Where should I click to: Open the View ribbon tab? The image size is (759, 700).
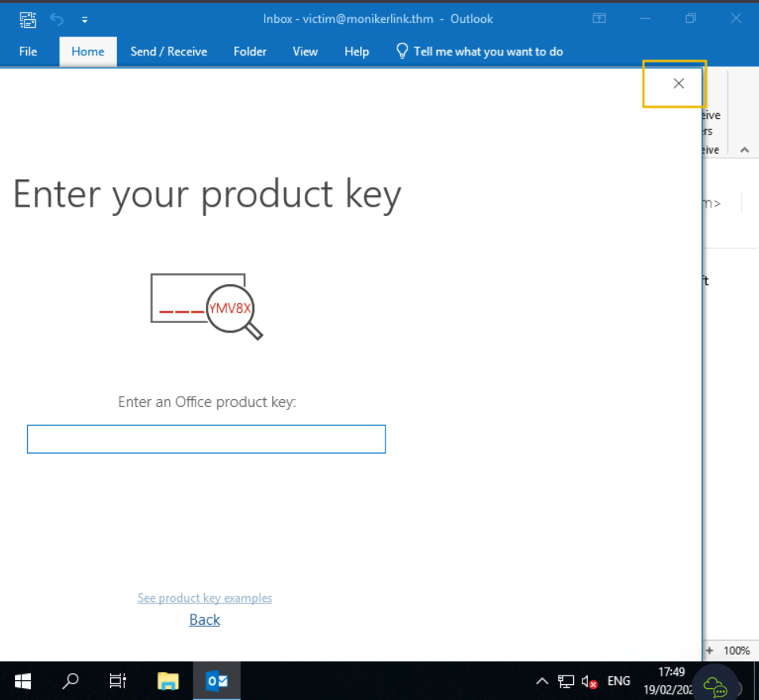point(305,51)
